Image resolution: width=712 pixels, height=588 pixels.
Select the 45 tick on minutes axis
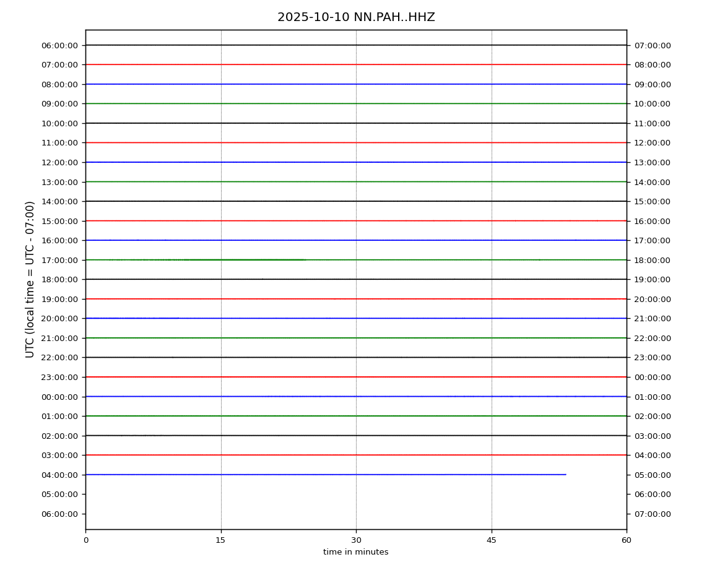[x=492, y=540]
